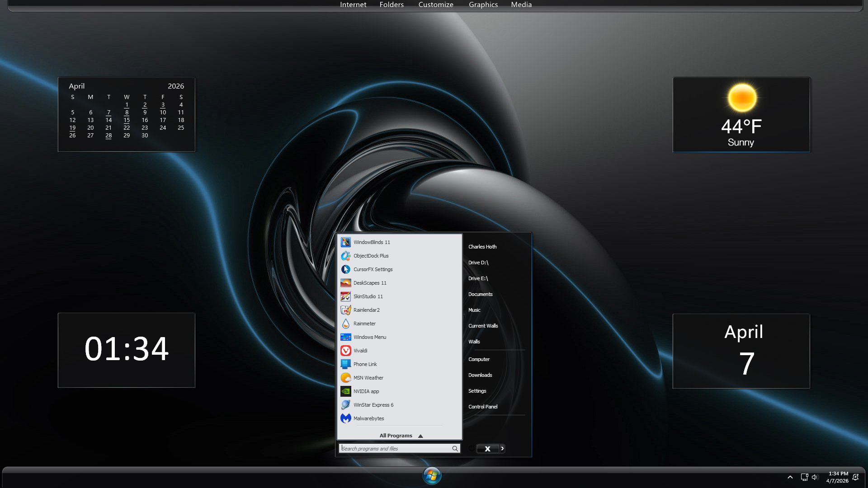Open Downloads folder link
The width and height of the screenshot is (868, 488).
[x=480, y=375]
